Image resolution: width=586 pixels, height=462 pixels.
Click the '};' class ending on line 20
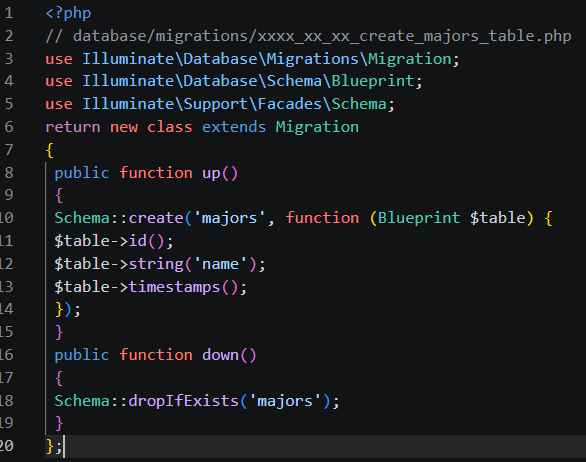tap(54, 446)
